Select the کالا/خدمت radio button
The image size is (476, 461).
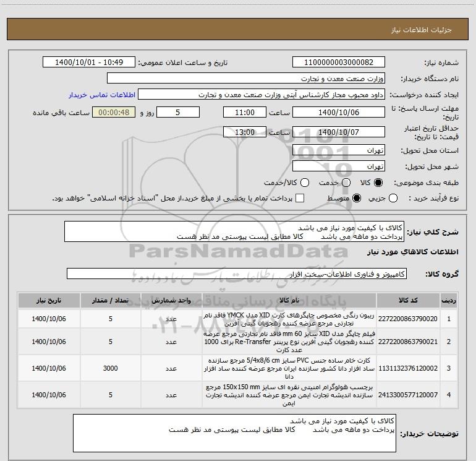tap(305, 183)
